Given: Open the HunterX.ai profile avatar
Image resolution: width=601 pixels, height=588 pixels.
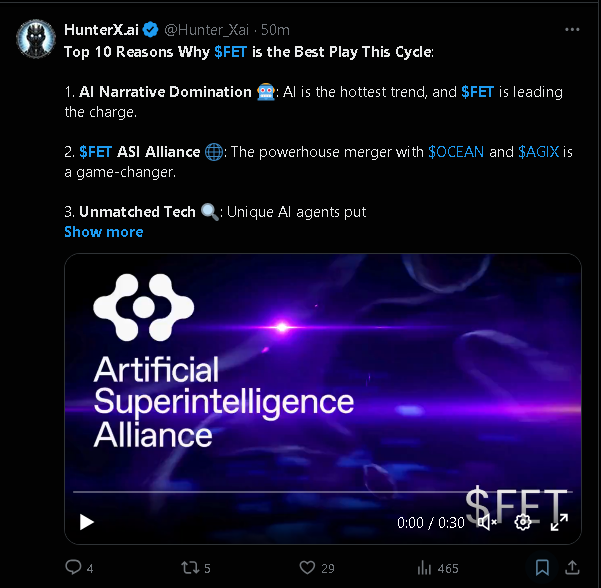Looking at the screenshot, I should tap(36, 39).
